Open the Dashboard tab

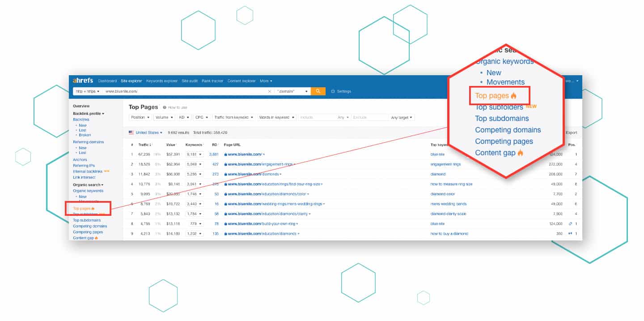point(107,81)
